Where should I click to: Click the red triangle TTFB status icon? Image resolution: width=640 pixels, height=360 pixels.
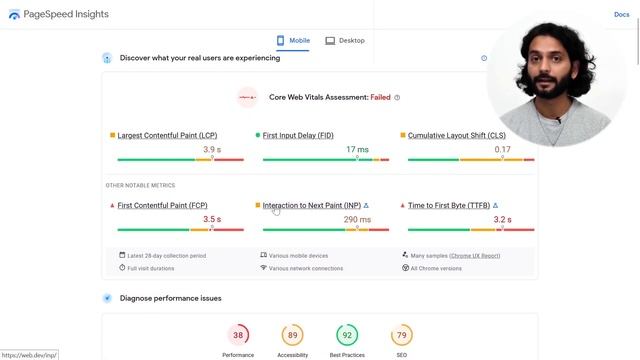coord(402,205)
